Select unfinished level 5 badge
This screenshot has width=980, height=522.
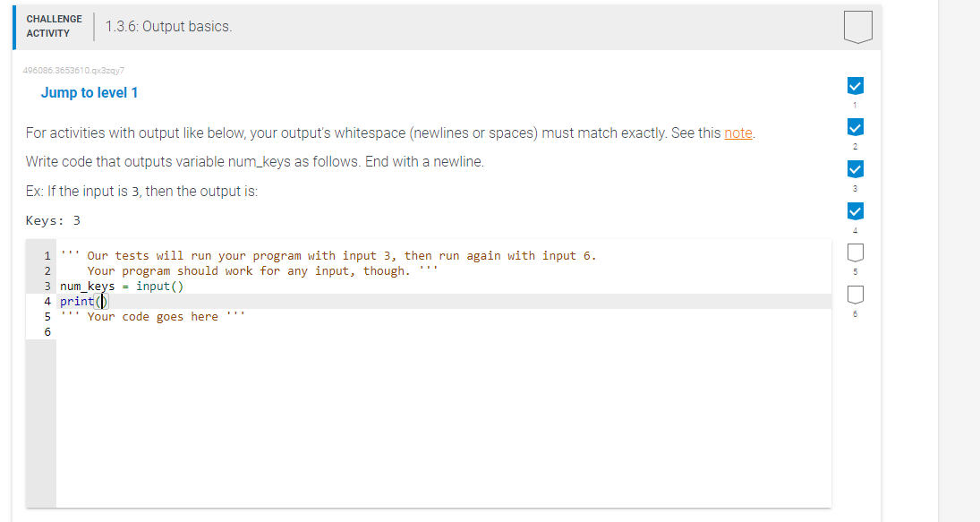855,252
